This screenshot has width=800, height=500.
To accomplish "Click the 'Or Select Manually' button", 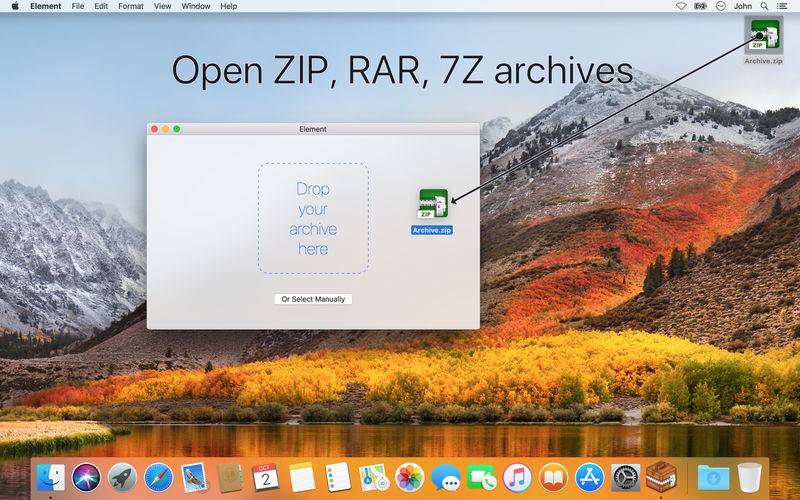I will pyautogui.click(x=313, y=299).
